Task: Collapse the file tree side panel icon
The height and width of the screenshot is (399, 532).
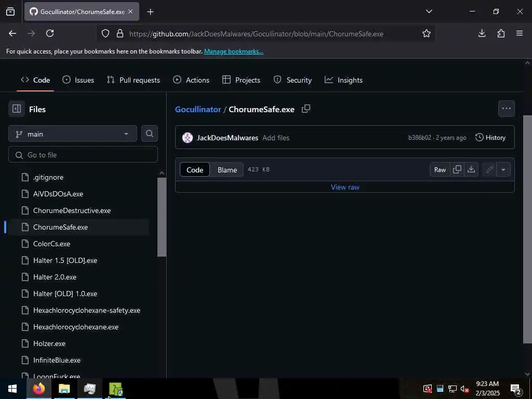Action: pos(17,109)
